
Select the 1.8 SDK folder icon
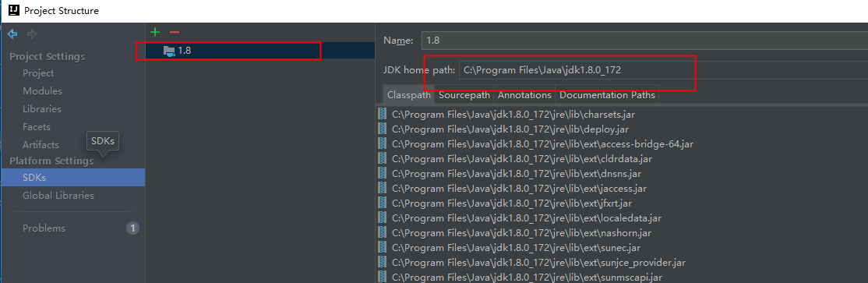pos(169,51)
